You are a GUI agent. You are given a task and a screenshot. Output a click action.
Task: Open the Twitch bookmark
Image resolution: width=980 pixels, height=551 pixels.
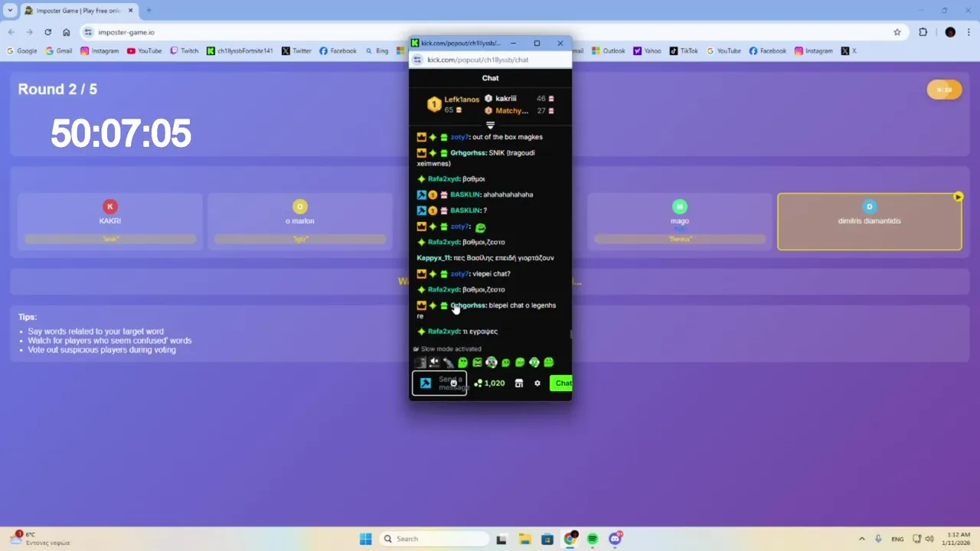[x=184, y=51]
